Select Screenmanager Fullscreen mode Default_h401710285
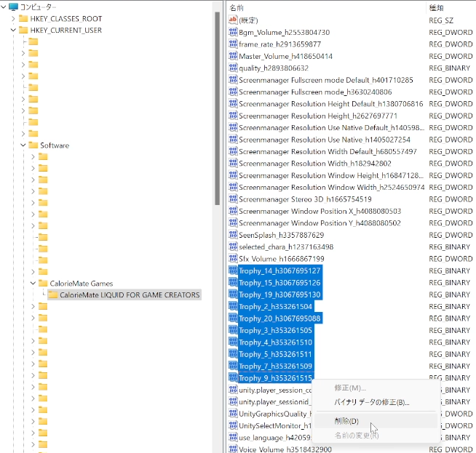The image size is (476, 453). (x=326, y=80)
